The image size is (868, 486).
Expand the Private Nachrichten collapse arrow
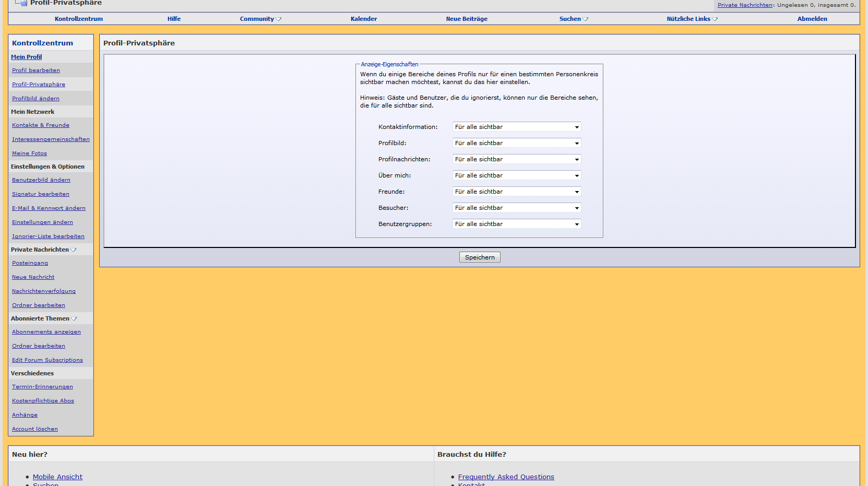click(74, 250)
